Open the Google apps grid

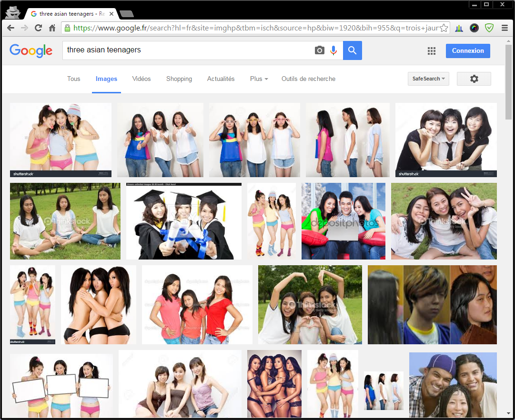click(432, 51)
